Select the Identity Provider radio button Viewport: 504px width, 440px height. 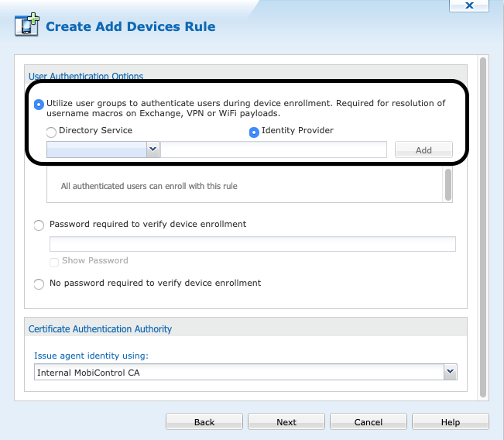pyautogui.click(x=254, y=132)
